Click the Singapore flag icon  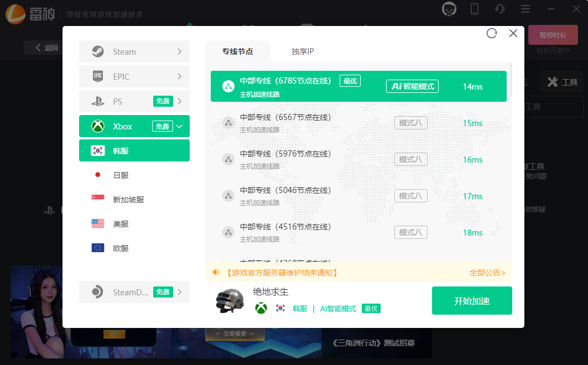98,197
